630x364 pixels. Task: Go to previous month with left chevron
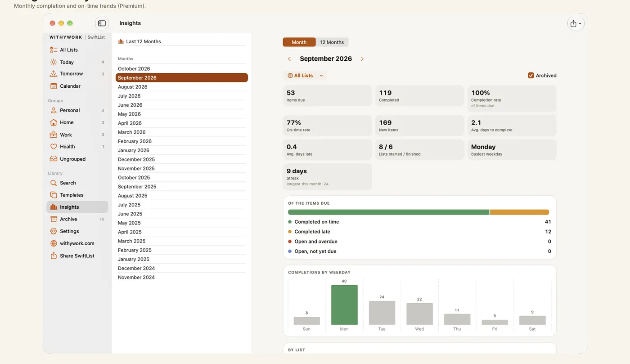[289, 59]
